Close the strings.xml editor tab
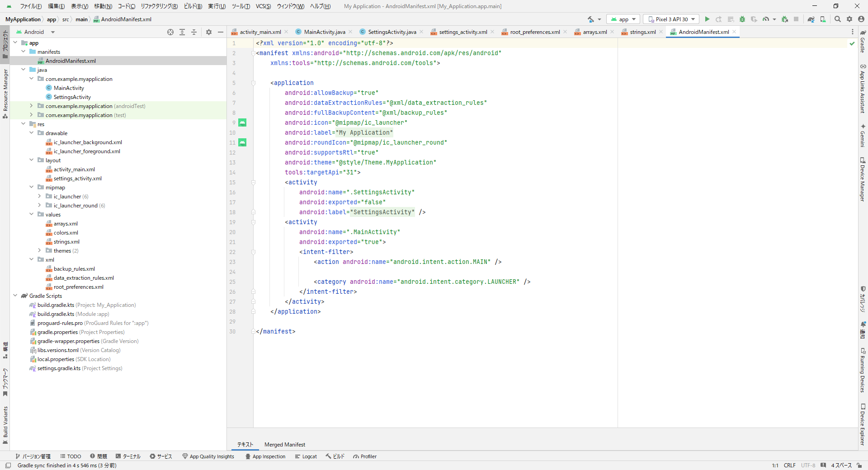Image resolution: width=868 pixels, height=470 pixels. click(661, 32)
